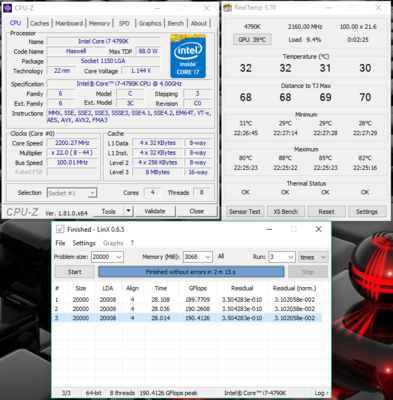The width and height of the screenshot is (393, 400).
Task: Click the 8 threads status entry
Action: pos(122,393)
